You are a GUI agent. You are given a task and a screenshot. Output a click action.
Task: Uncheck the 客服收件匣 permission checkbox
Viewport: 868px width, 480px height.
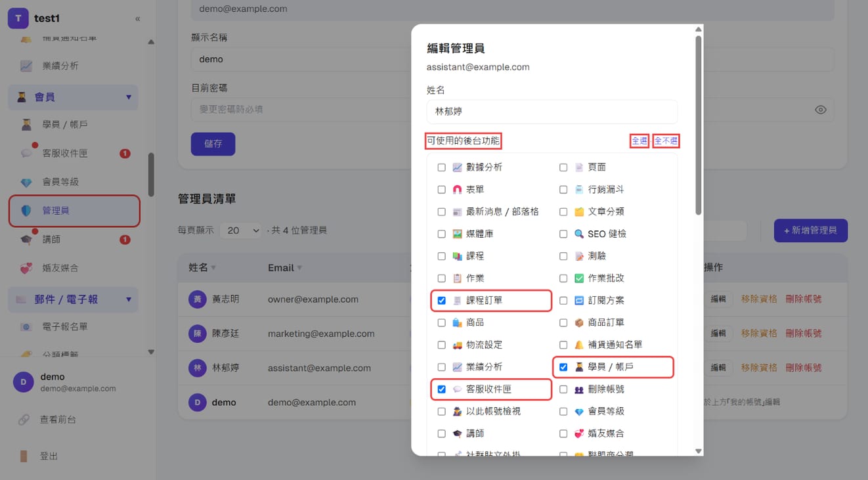click(442, 389)
